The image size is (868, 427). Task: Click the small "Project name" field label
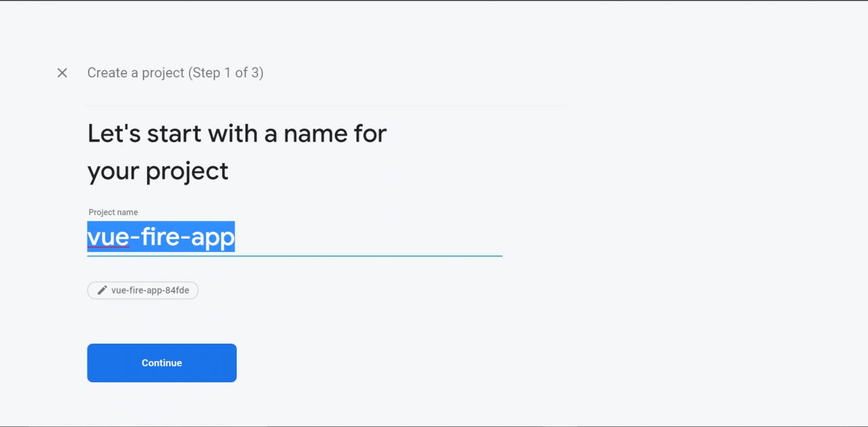(113, 212)
